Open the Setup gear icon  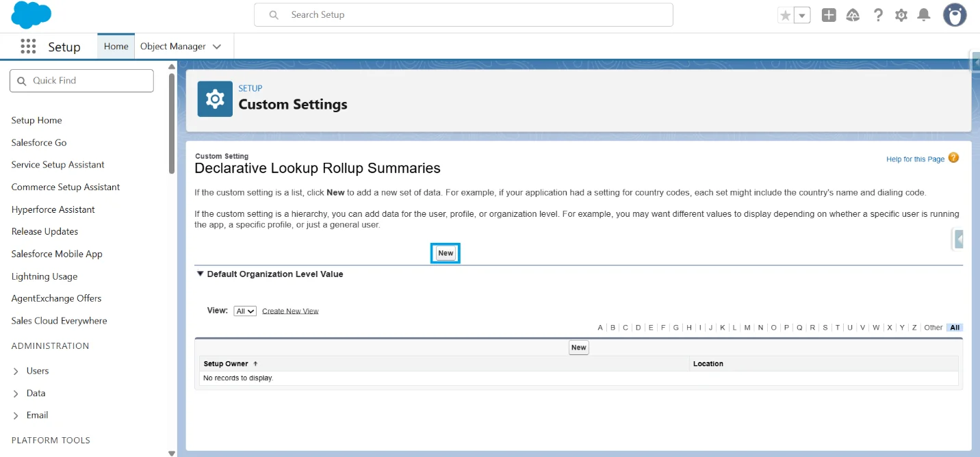pos(901,15)
